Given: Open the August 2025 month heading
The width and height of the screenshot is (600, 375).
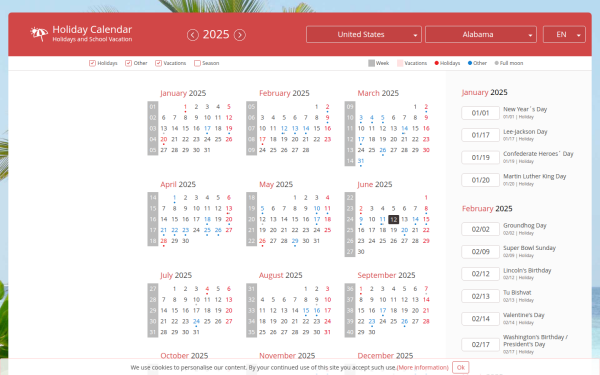Looking at the screenshot, I should pos(280,275).
